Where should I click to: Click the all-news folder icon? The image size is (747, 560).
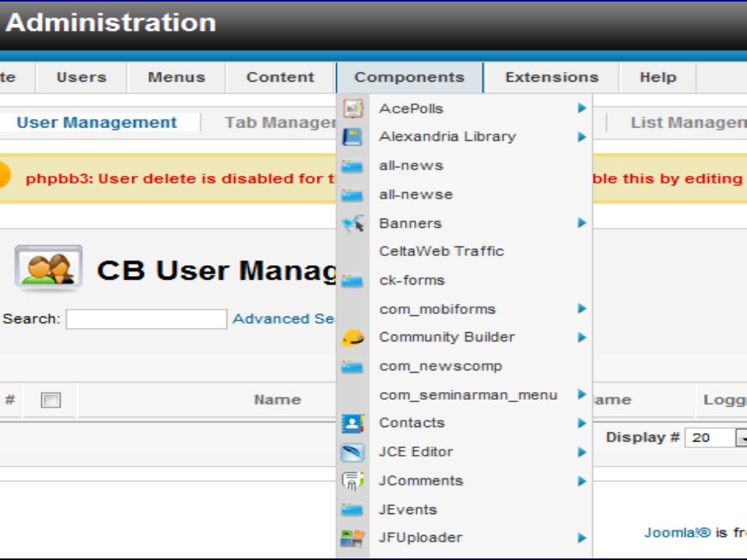pos(352,166)
